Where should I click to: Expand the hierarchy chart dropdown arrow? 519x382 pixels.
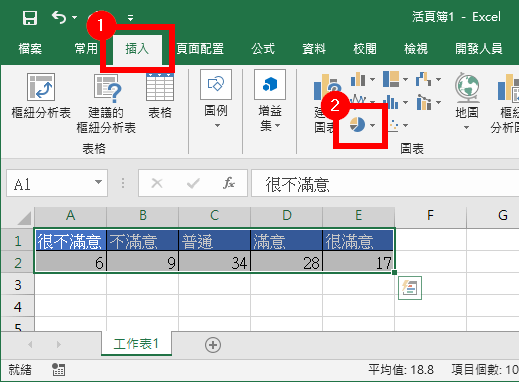click(405, 80)
